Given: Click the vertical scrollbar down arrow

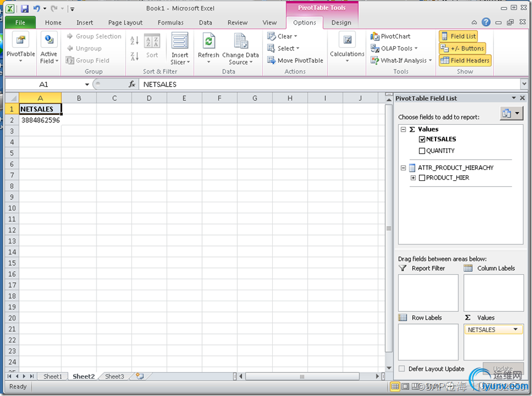Looking at the screenshot, I should 389,368.
